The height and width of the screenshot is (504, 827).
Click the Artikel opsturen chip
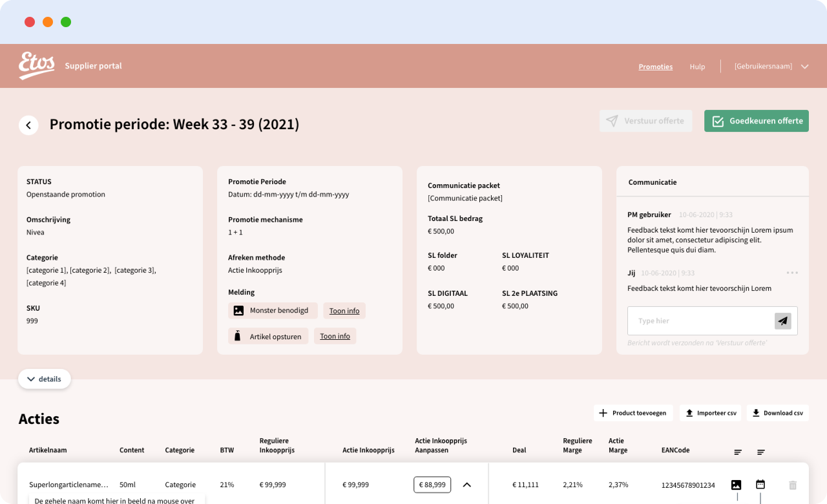click(268, 336)
